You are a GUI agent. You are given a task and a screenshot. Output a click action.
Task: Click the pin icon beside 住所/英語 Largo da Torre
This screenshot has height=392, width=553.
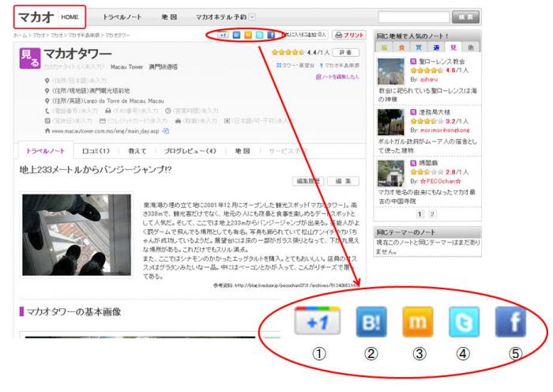[x=47, y=101]
